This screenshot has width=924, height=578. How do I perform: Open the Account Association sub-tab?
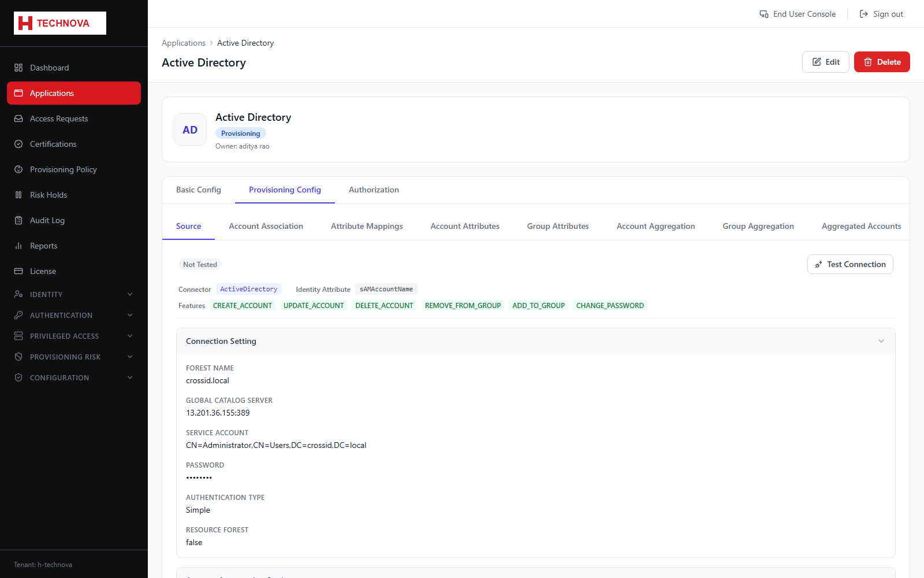[266, 226]
